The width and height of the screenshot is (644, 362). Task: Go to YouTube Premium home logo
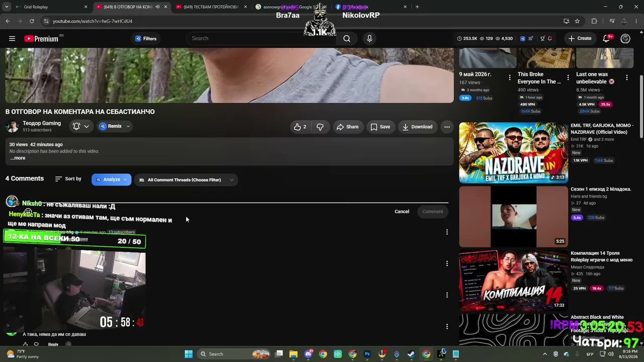(x=41, y=39)
